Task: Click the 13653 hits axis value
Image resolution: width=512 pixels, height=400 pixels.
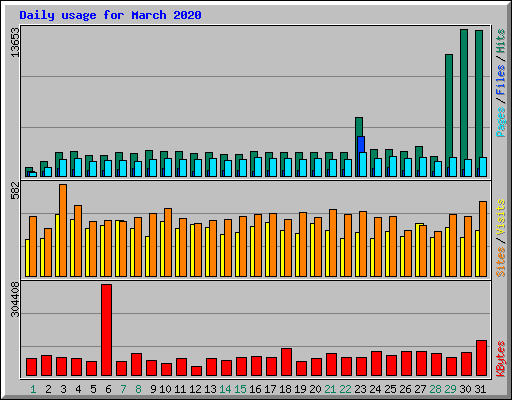Action: [15, 43]
